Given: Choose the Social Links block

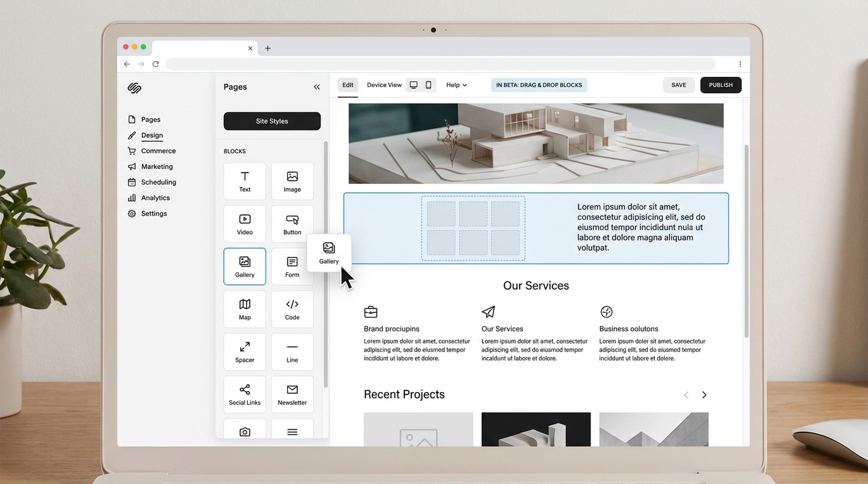Looking at the screenshot, I should pos(244,394).
